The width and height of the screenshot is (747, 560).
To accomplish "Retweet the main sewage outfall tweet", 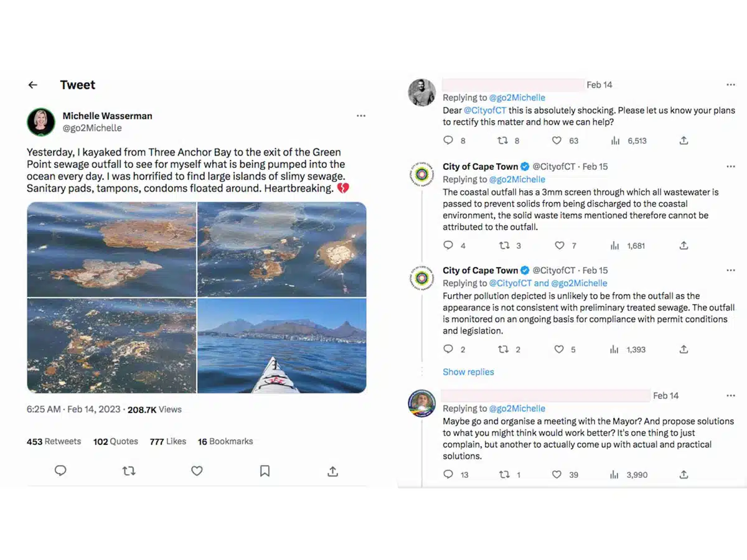I will (129, 471).
